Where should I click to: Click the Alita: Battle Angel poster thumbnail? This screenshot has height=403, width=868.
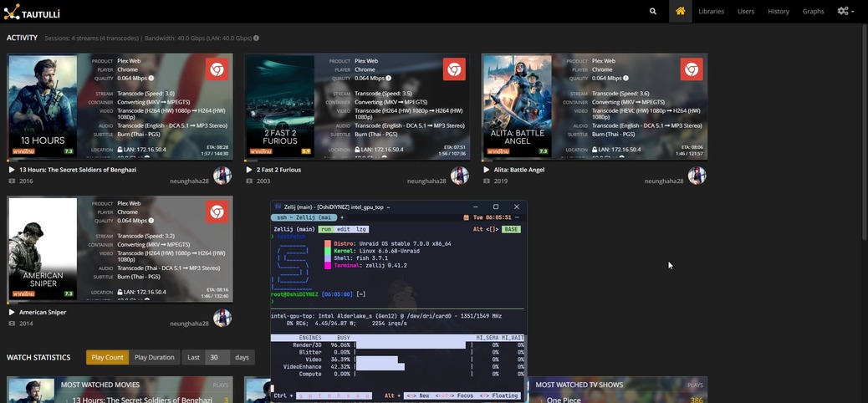tap(517, 105)
